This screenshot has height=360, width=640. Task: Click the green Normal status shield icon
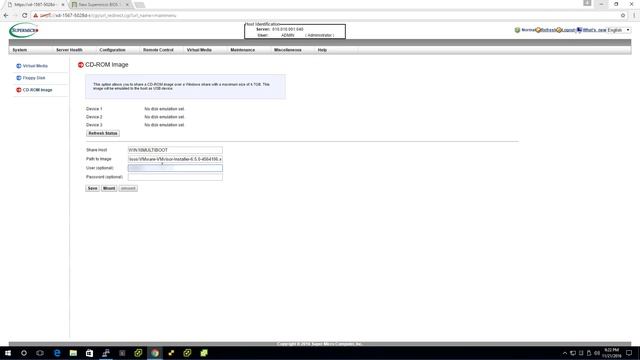tap(517, 30)
